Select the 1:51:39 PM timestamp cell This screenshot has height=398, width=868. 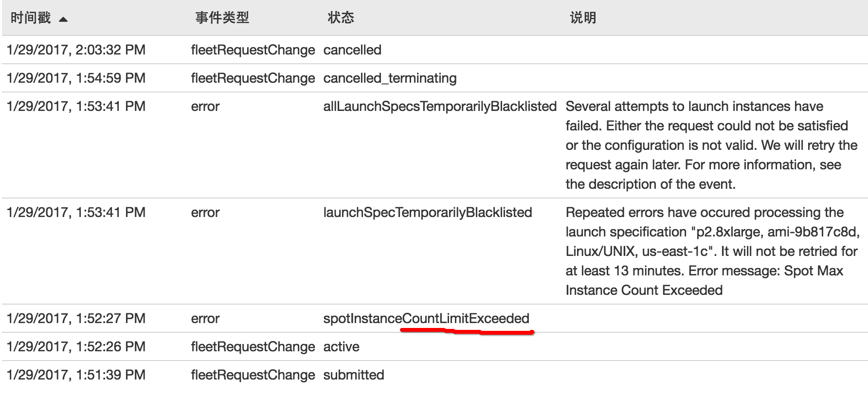click(76, 375)
